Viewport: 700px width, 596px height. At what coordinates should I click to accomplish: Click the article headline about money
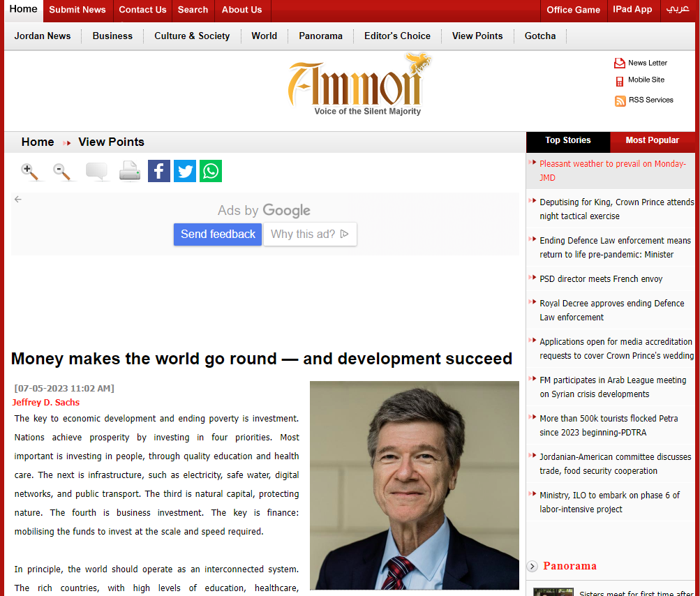coord(262,359)
